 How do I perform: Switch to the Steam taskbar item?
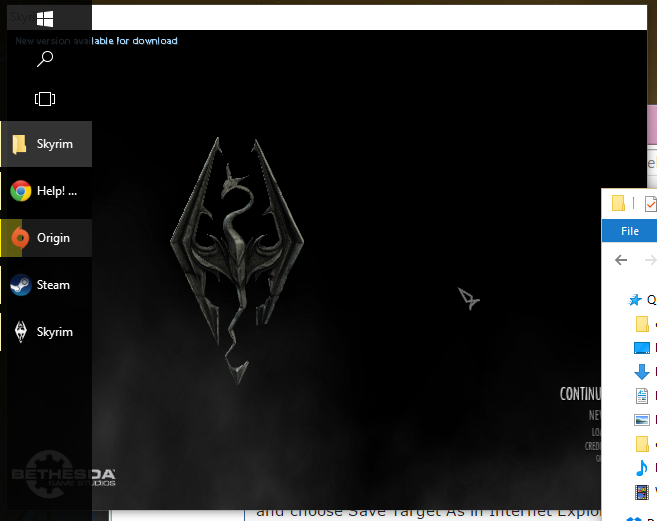point(46,285)
